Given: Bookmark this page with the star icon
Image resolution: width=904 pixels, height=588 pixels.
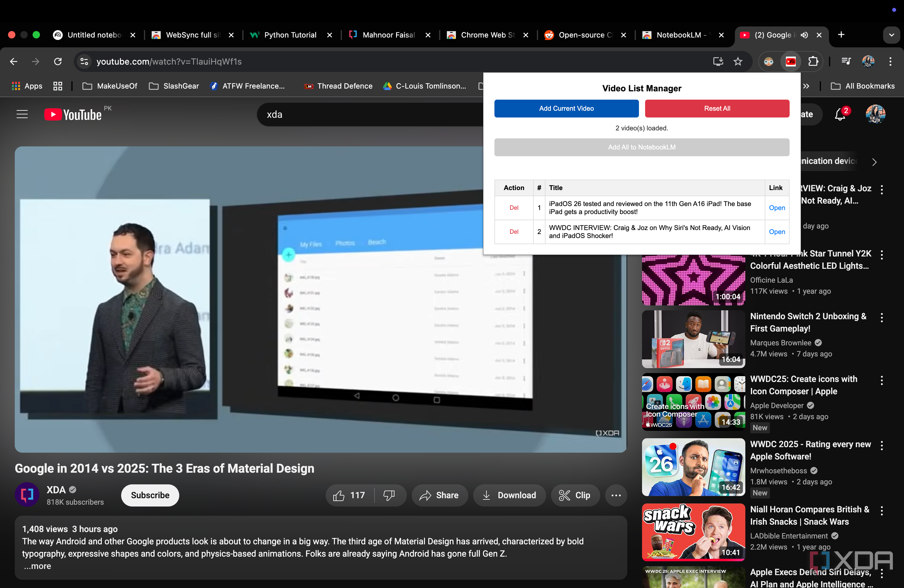Looking at the screenshot, I should [738, 61].
